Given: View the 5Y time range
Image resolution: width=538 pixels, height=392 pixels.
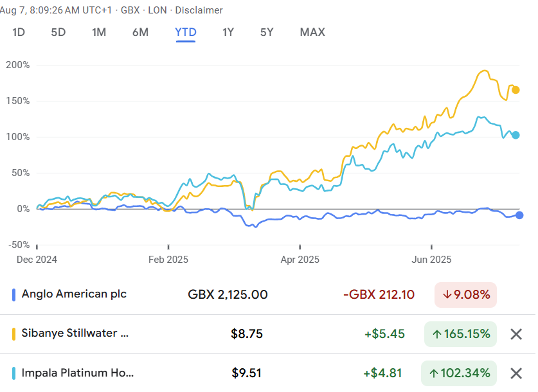Looking at the screenshot, I should 267,32.
